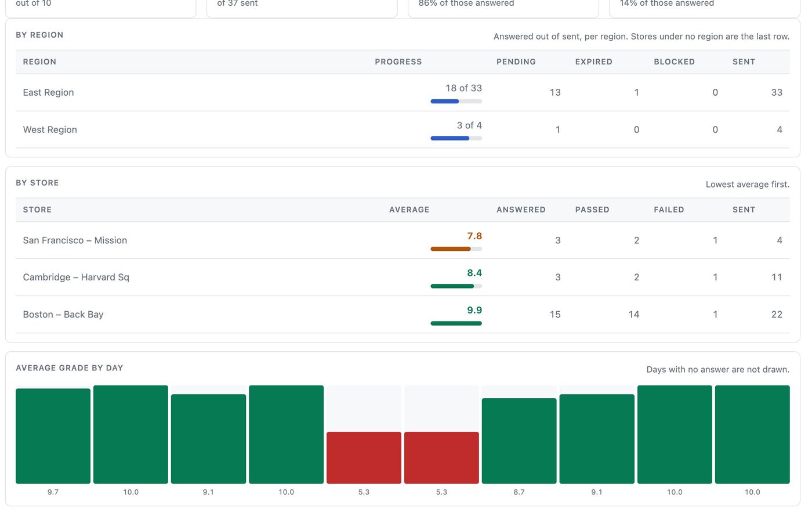Select the East Region row name
The image size is (812, 530).
point(48,92)
